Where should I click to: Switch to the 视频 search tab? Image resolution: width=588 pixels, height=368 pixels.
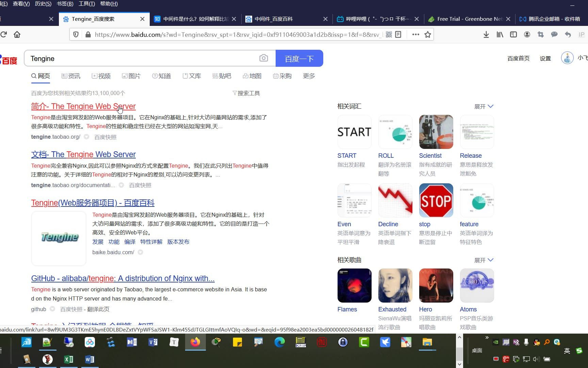(101, 76)
